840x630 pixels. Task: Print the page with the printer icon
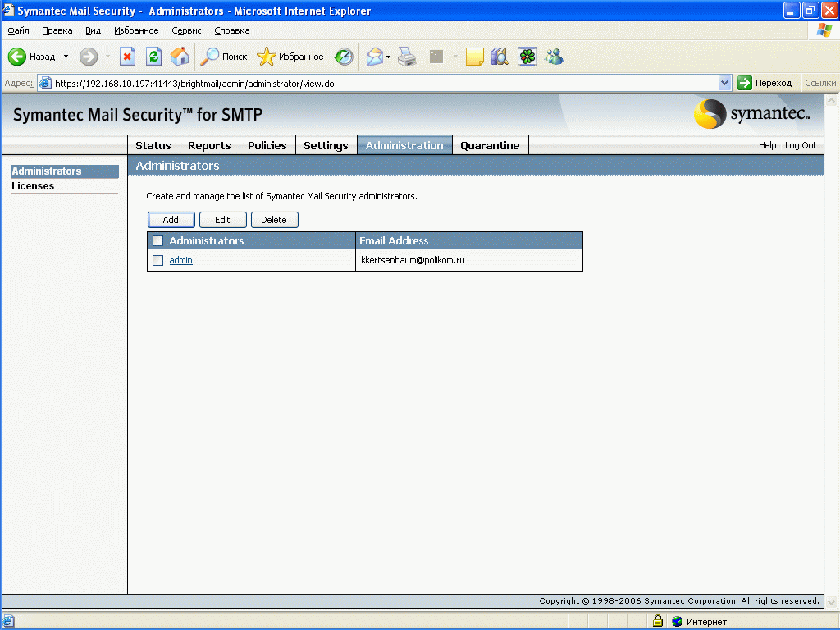[407, 57]
